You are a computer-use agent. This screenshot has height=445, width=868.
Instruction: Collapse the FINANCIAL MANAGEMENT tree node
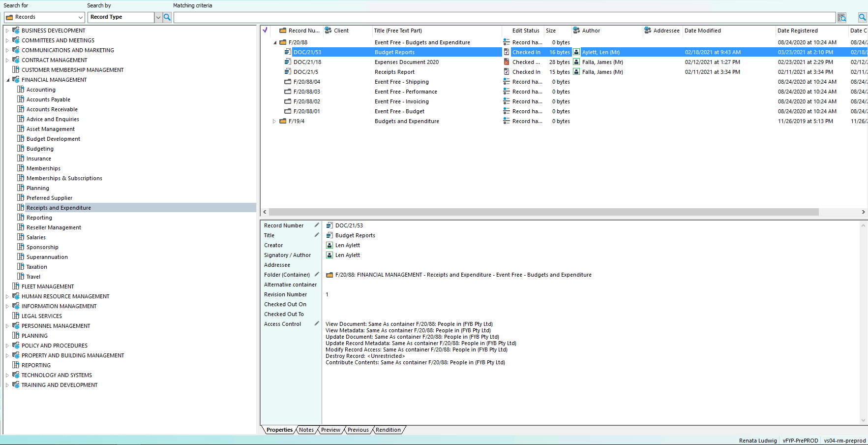coord(7,79)
